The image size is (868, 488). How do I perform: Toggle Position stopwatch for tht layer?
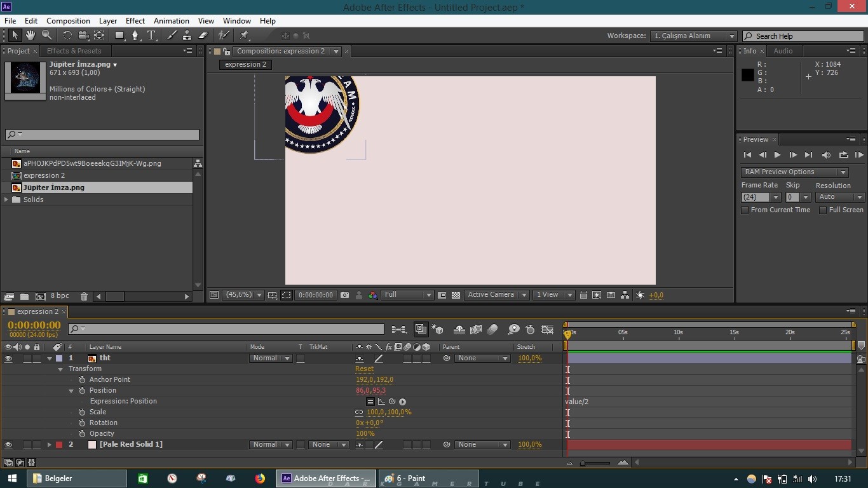pyautogui.click(x=82, y=391)
